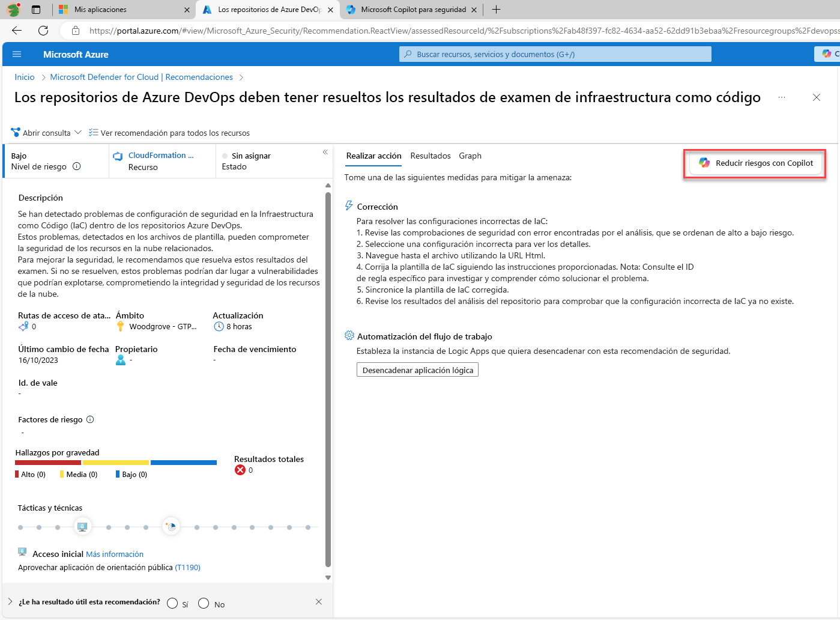
Task: Select the No radio button
Action: [x=204, y=603]
